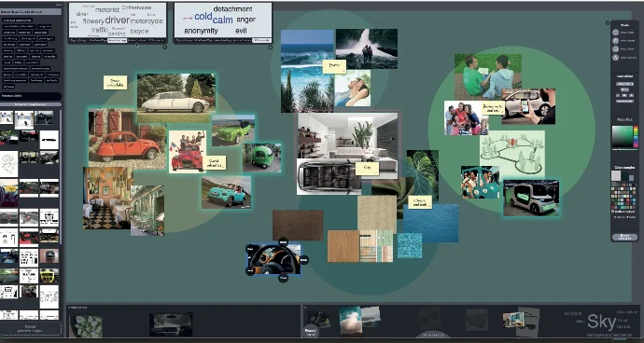Screen dimensions: 644x343
Task: Click the word 'anger' in the second cloud
Action: [246, 20]
